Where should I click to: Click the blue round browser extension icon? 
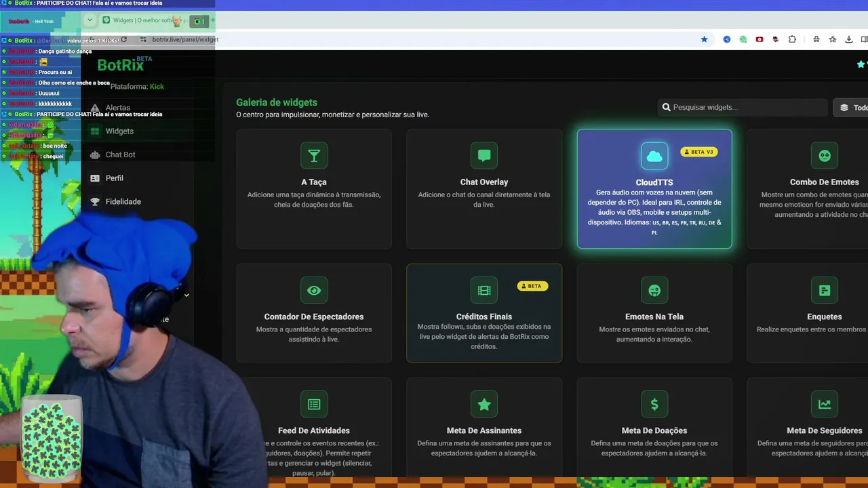click(727, 39)
